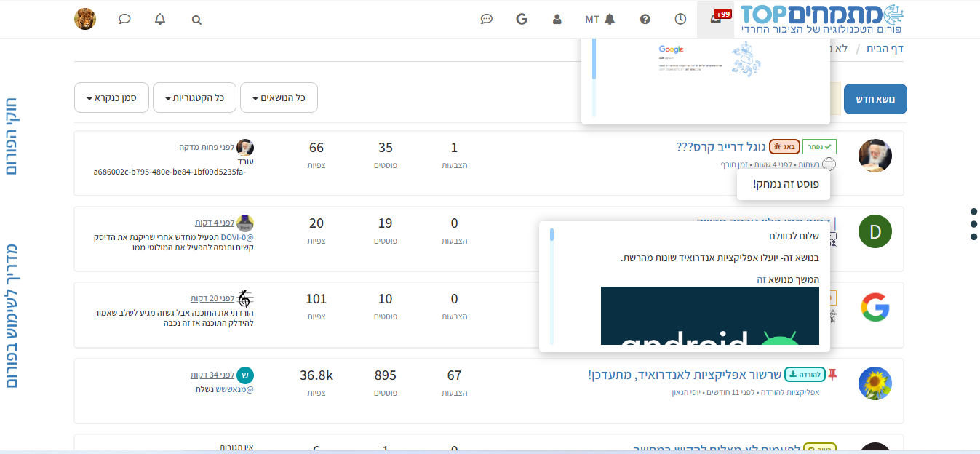Click the @מנאששש mention link

(x=234, y=389)
